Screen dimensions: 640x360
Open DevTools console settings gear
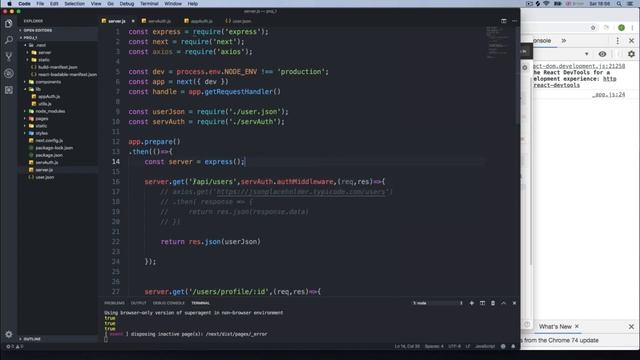coord(631,54)
